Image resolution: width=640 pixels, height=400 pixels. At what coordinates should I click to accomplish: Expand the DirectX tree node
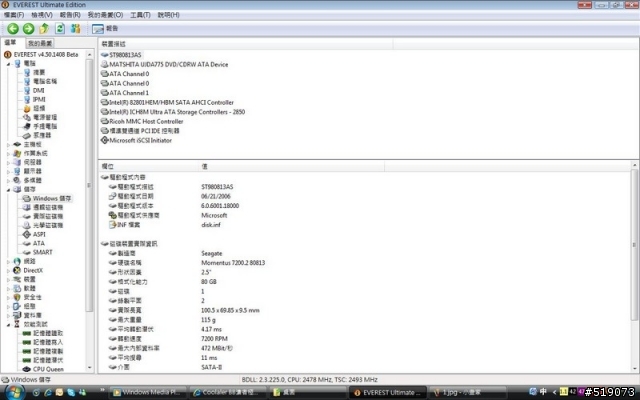point(8,270)
